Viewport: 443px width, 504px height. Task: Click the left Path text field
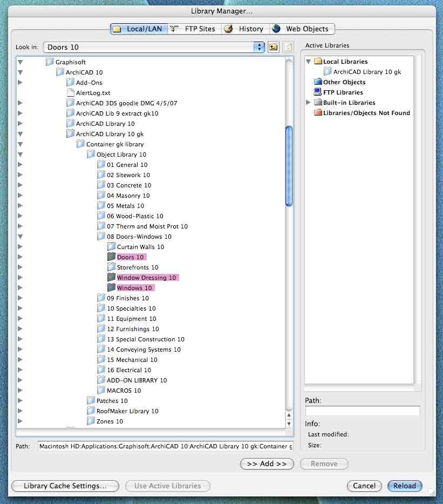pos(165,446)
